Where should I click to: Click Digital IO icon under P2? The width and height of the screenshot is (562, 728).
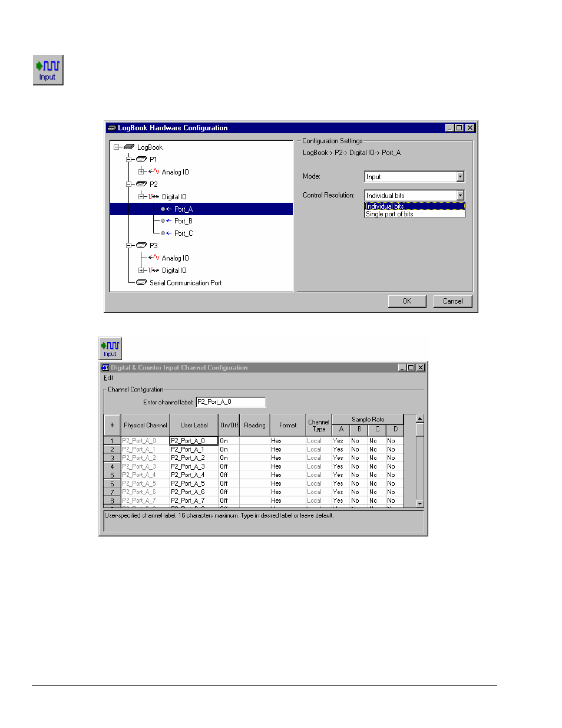pyautogui.click(x=154, y=196)
